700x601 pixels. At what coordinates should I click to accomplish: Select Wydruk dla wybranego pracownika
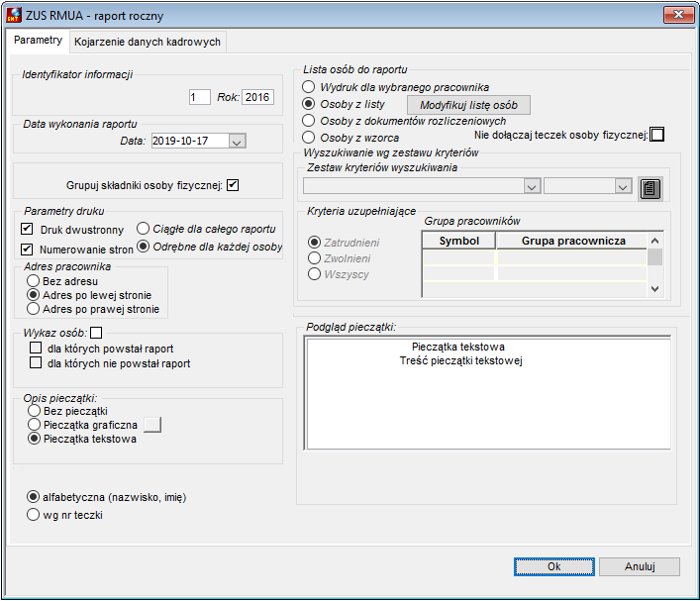pyautogui.click(x=309, y=86)
